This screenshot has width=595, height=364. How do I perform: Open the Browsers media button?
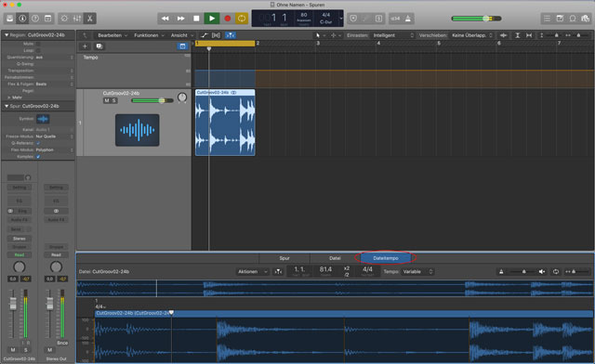586,19
